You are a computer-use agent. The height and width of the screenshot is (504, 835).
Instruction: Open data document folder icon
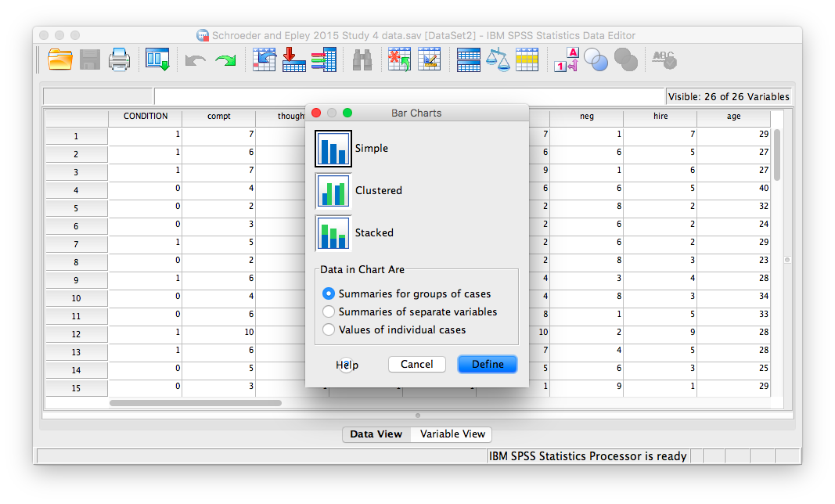click(x=59, y=59)
